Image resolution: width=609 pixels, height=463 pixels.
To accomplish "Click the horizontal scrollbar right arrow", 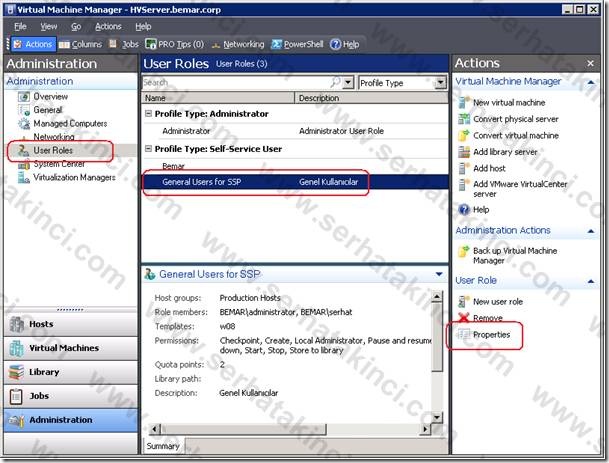I will [425, 429].
